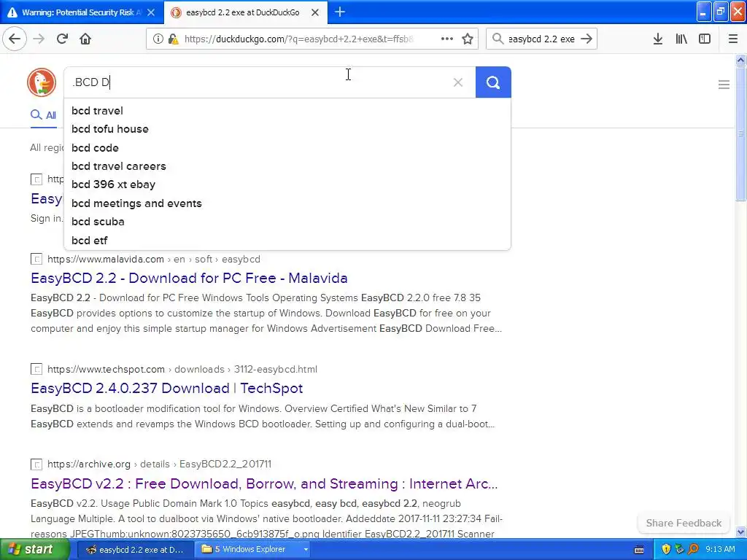The width and height of the screenshot is (747, 560).
Task: Click archive.org result URL
Action: point(159,464)
